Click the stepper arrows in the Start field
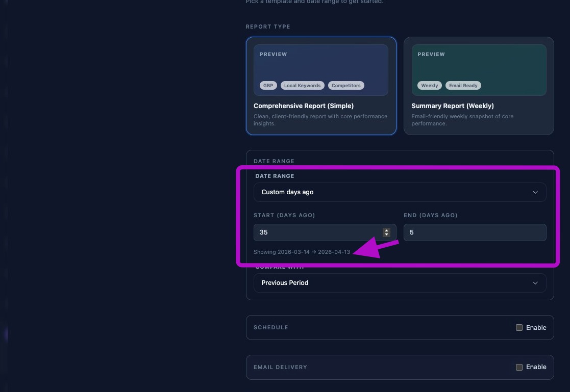This screenshot has width=570, height=392. [x=386, y=232]
